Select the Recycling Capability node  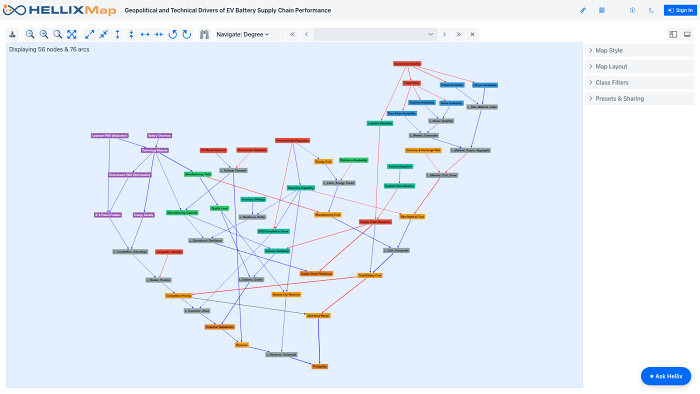pyautogui.click(x=300, y=188)
